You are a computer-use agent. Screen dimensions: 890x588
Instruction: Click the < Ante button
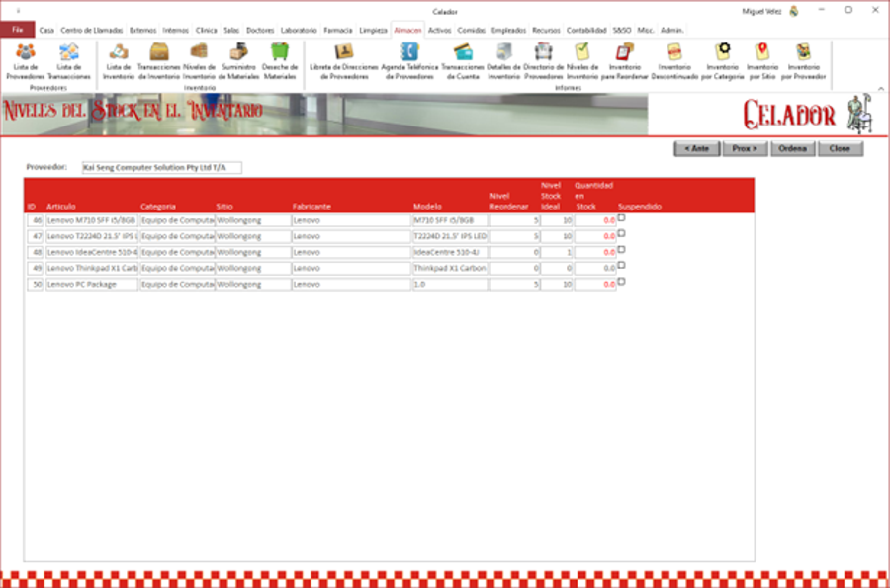pyautogui.click(x=696, y=149)
